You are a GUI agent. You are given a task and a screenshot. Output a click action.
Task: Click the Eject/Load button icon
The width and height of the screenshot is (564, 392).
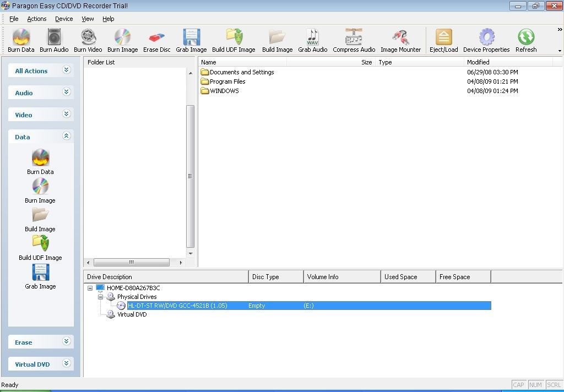click(444, 37)
